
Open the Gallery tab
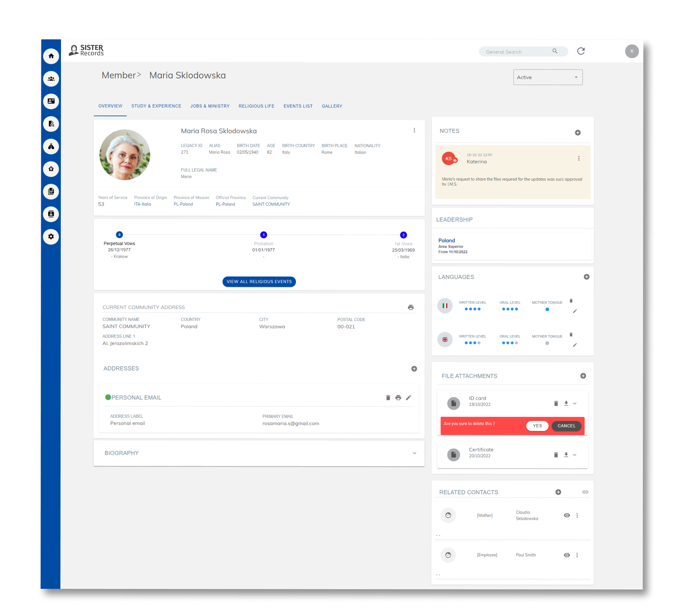pos(332,106)
